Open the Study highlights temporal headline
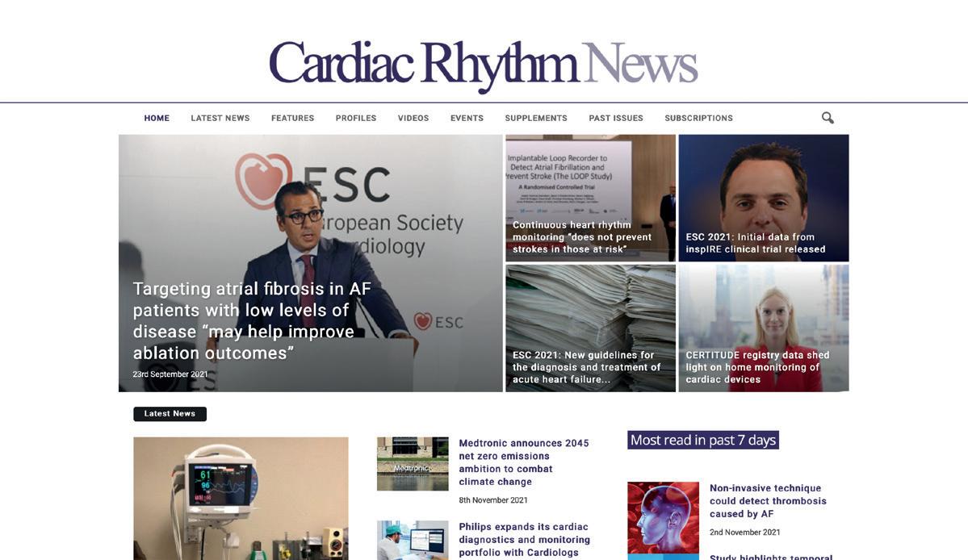968x560 pixels. (771, 557)
